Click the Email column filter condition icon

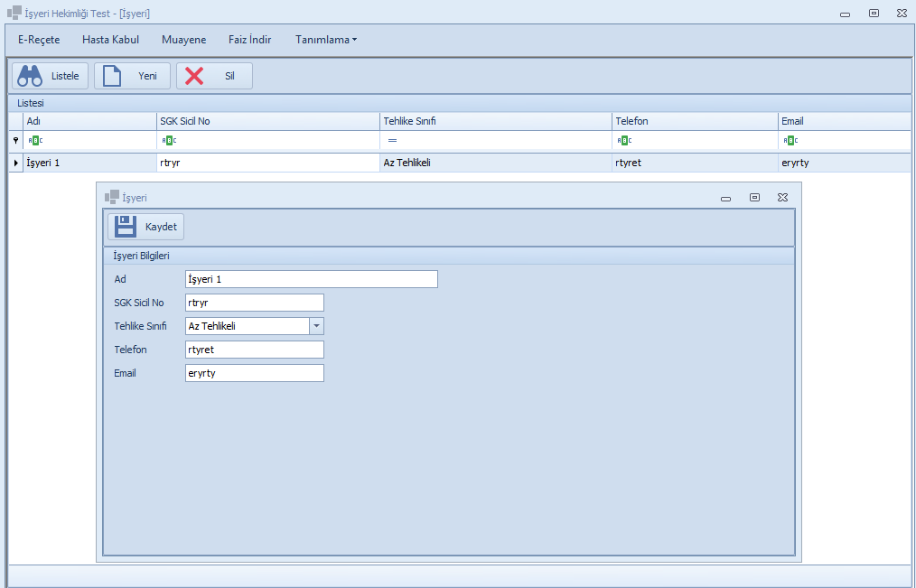(790, 140)
